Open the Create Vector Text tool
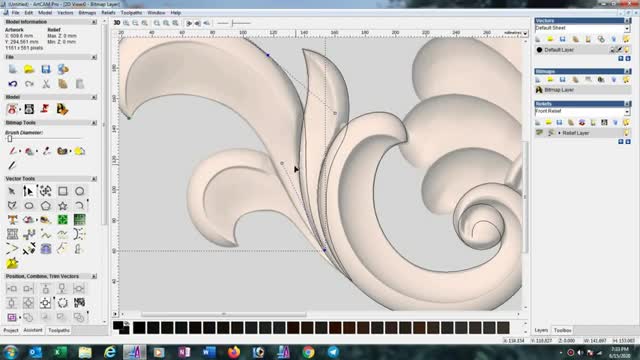640x360 pixels. [12, 220]
